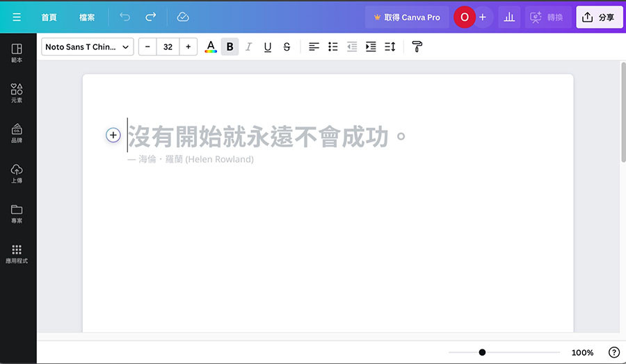Open the 專案 projects panel

click(x=17, y=214)
